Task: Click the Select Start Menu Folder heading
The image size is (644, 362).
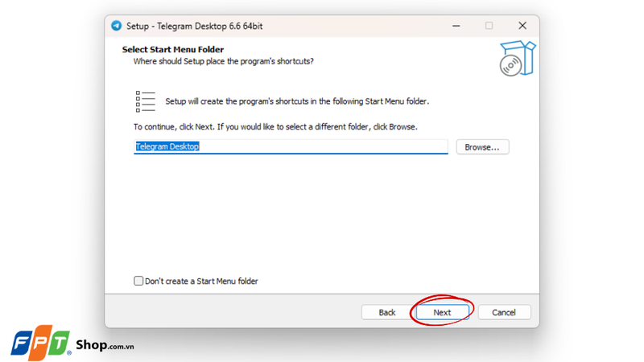Action: click(x=173, y=50)
